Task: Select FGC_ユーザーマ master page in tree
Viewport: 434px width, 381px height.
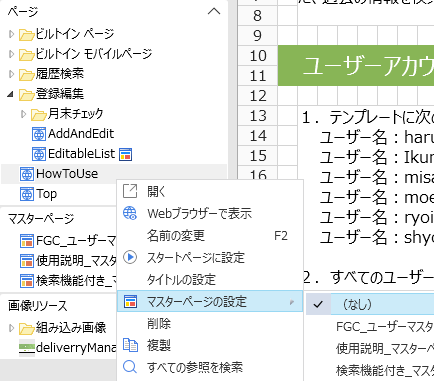Action: pos(76,241)
